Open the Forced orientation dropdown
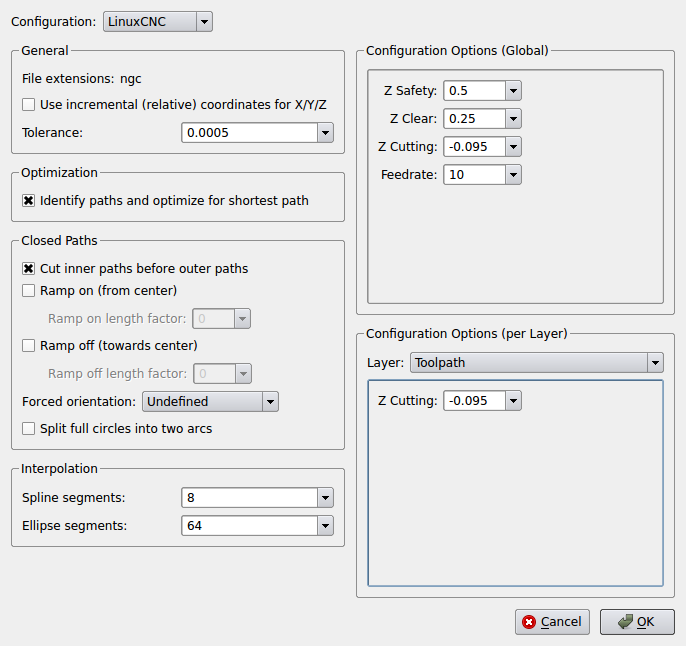The height and width of the screenshot is (646, 686). pos(210,402)
